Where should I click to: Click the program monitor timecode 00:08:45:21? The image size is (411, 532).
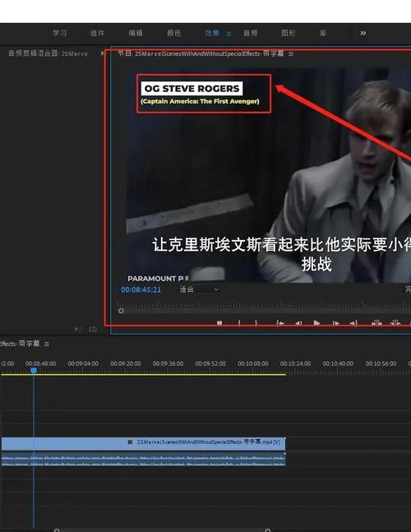coord(141,289)
